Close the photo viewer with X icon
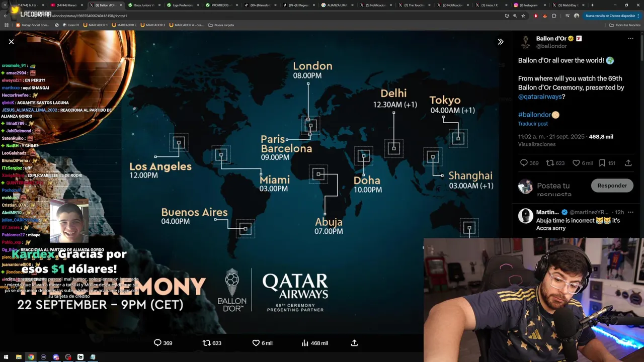Viewport: 644px width, 362px height. pos(11,42)
